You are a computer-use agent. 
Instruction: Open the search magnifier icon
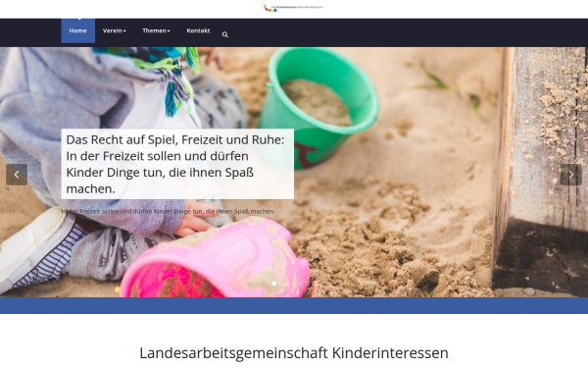coord(225,34)
